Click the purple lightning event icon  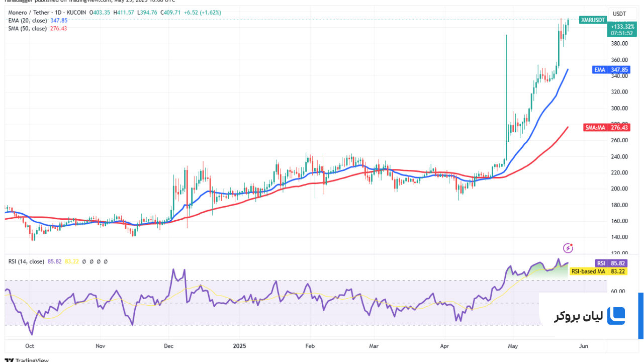(568, 248)
